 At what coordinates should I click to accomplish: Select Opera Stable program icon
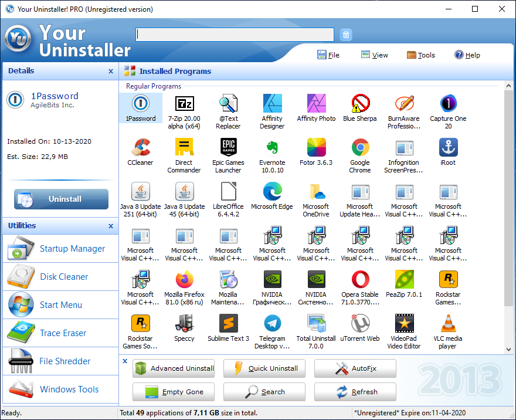[x=360, y=279]
